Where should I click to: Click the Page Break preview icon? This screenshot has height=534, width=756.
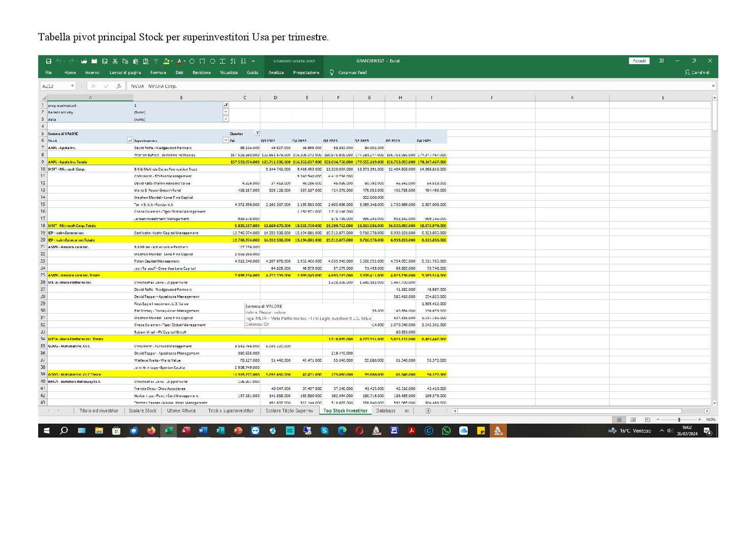point(647,419)
